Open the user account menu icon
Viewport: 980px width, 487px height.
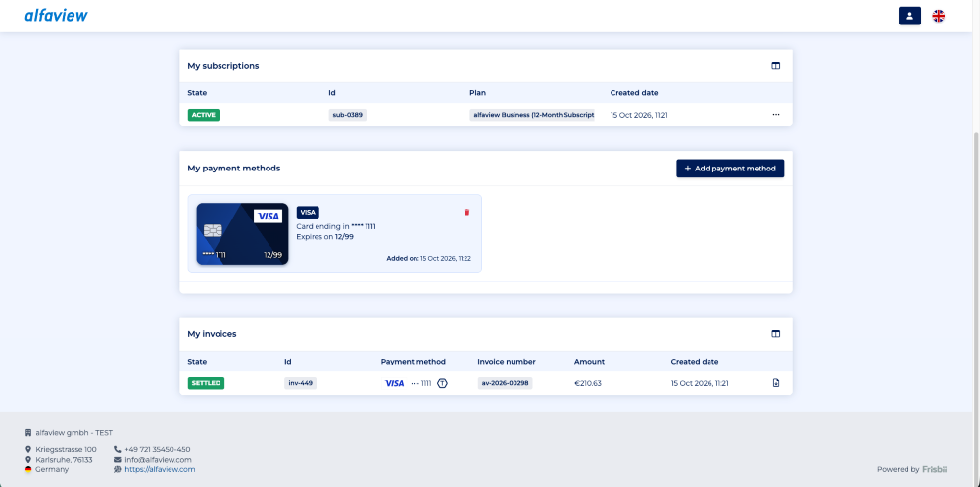[909, 16]
